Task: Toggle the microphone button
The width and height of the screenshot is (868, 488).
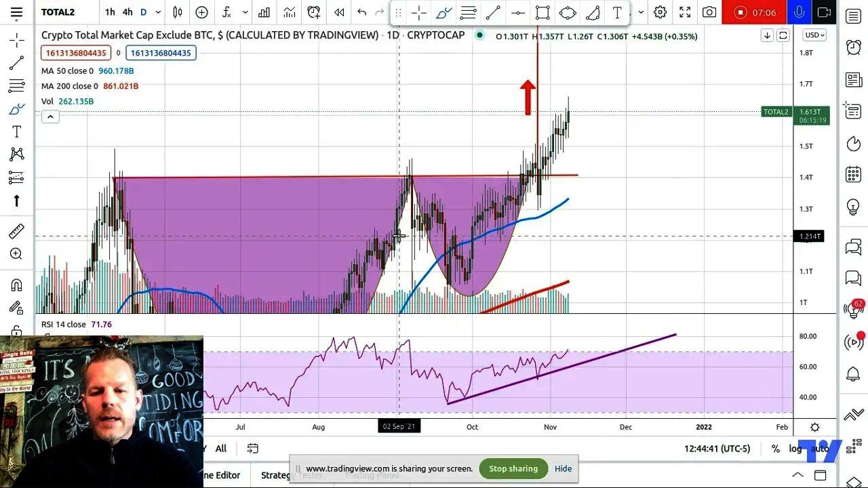Action: tap(800, 12)
